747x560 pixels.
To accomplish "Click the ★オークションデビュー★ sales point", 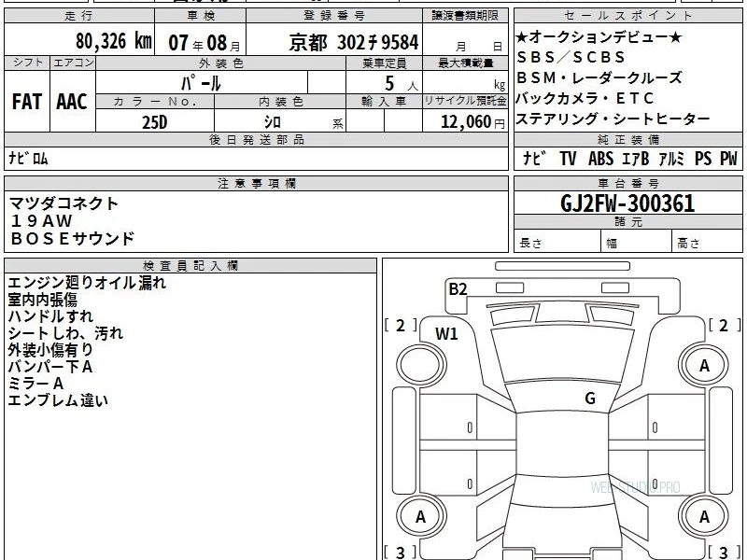I will tap(599, 36).
